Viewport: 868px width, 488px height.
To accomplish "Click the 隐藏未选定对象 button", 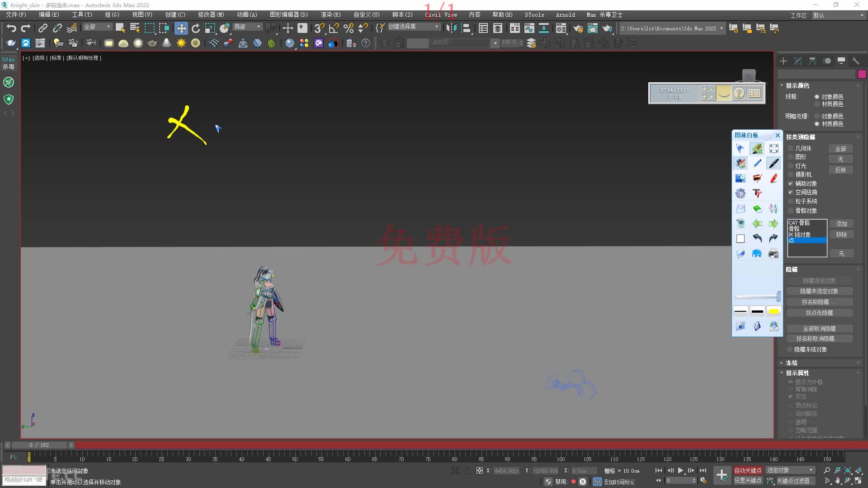I will (x=819, y=291).
